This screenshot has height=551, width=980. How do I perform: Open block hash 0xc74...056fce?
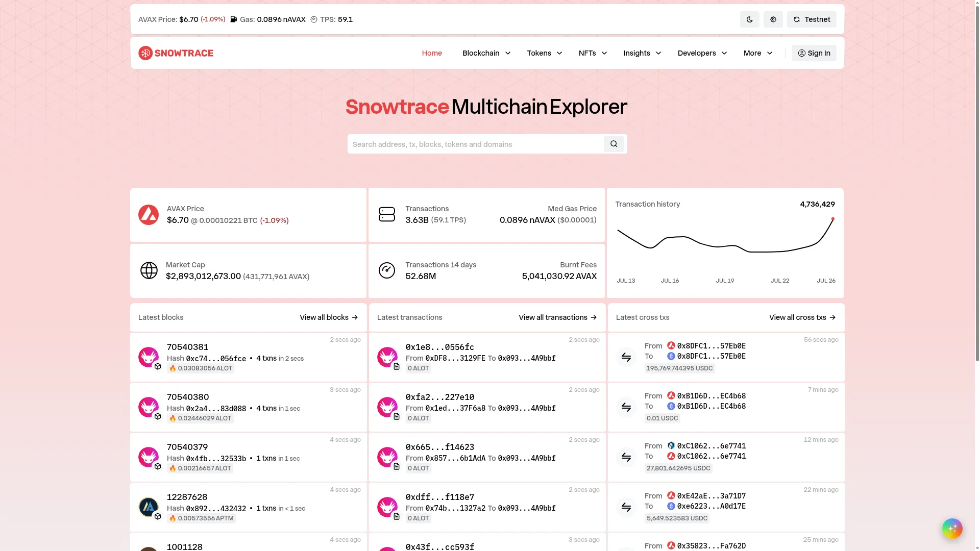click(x=216, y=359)
